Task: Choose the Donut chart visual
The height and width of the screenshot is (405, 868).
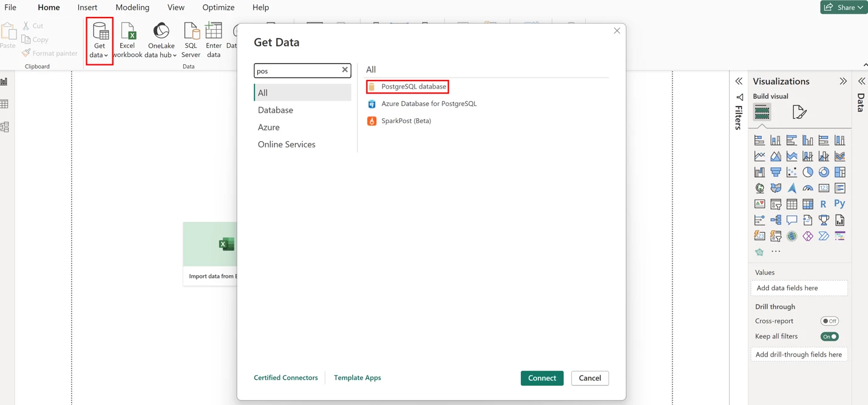Action: (x=824, y=172)
